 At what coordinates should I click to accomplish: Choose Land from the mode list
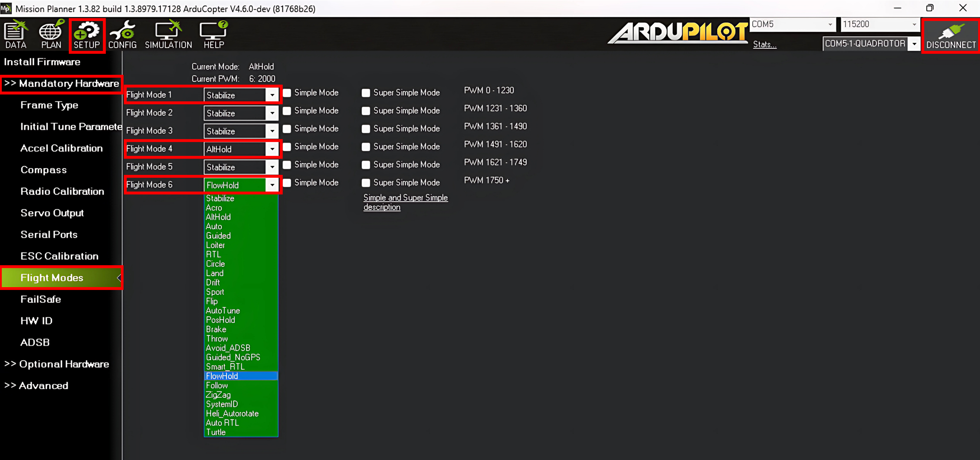(x=241, y=274)
